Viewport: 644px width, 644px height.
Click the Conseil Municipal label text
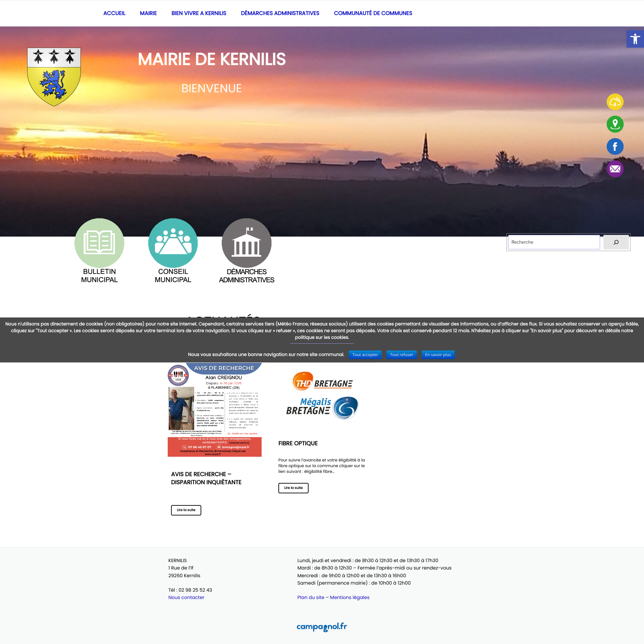(x=173, y=276)
